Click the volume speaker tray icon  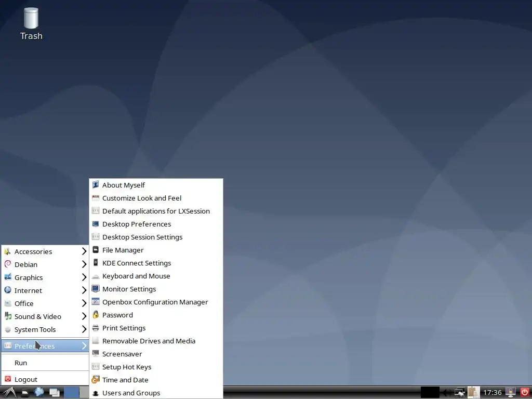pyautogui.click(x=447, y=393)
